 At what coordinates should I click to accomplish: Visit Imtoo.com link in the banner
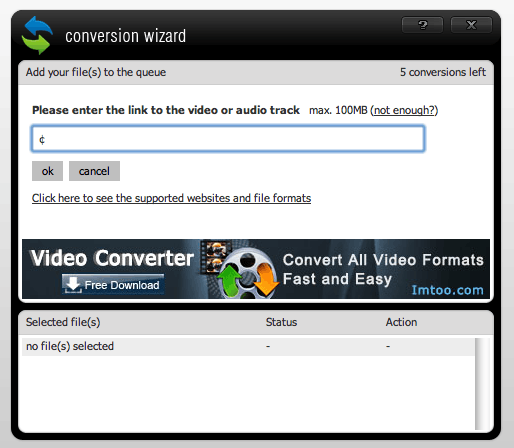[x=447, y=290]
